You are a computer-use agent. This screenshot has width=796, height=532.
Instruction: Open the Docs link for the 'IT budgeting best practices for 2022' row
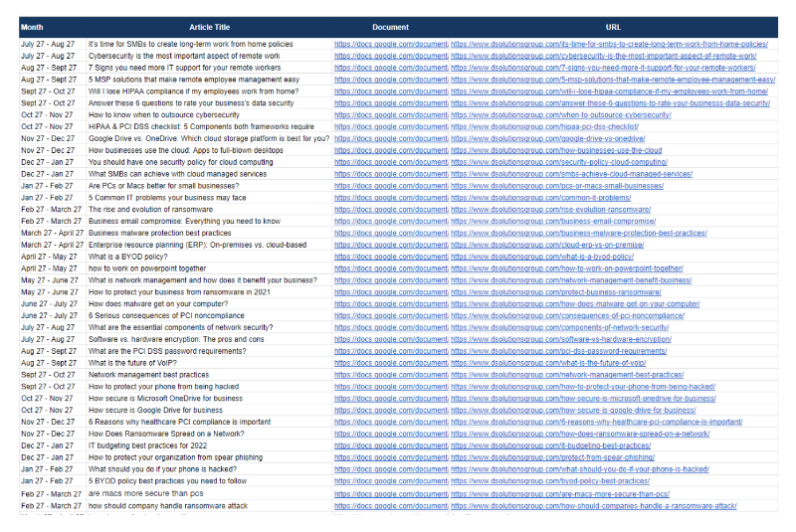pyautogui.click(x=391, y=445)
